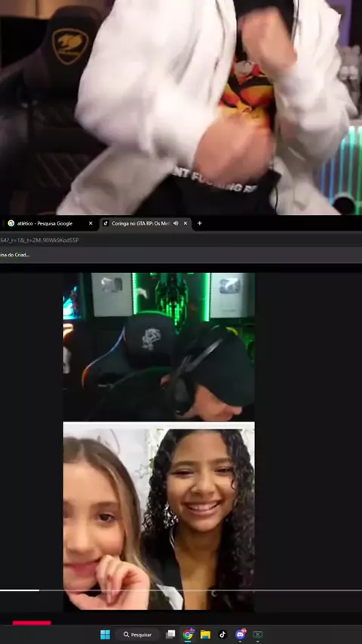Launch TikTok from the taskbar

[222, 634]
